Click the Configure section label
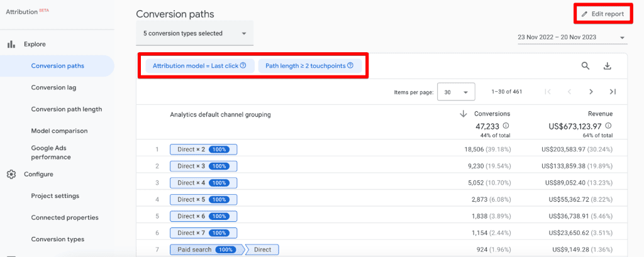The width and height of the screenshot is (644, 257). click(38, 175)
